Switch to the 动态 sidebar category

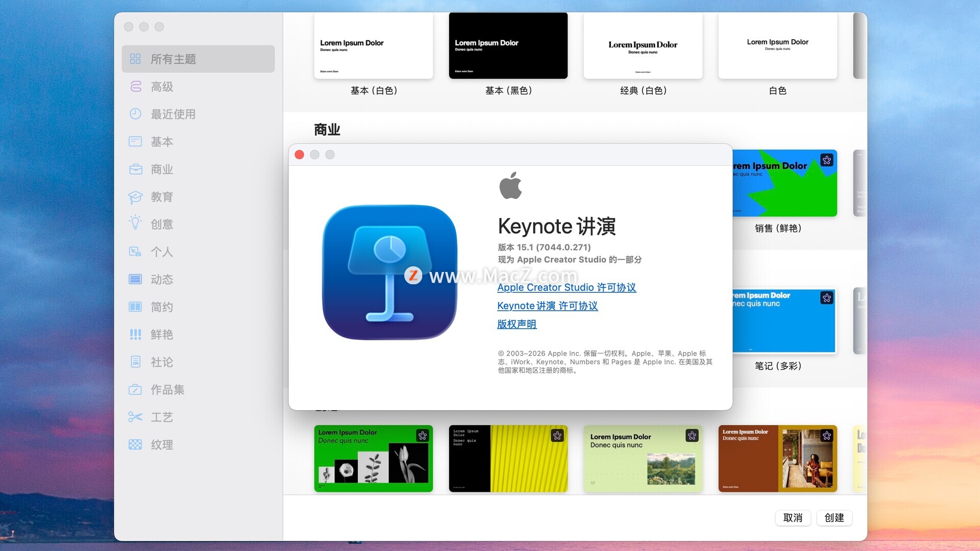(x=161, y=280)
